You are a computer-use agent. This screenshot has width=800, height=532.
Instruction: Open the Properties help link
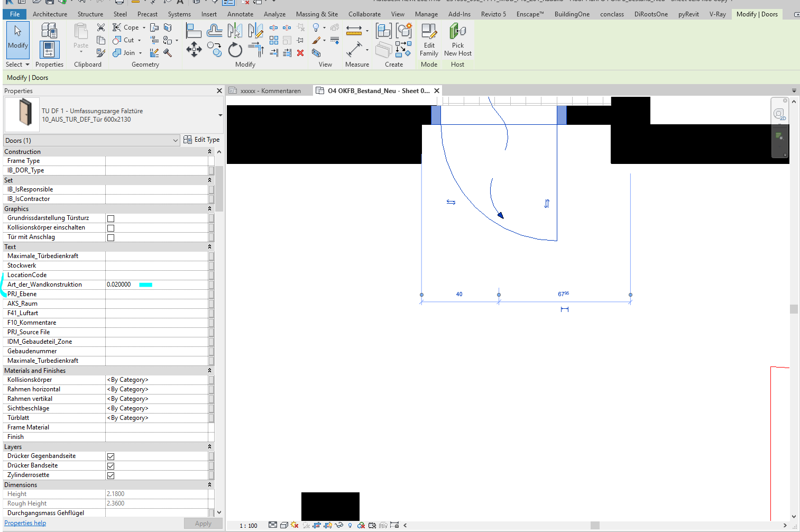click(x=25, y=523)
